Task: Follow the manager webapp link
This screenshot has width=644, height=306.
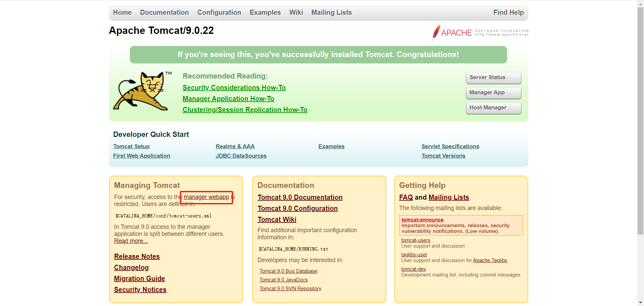Action: 206,197
